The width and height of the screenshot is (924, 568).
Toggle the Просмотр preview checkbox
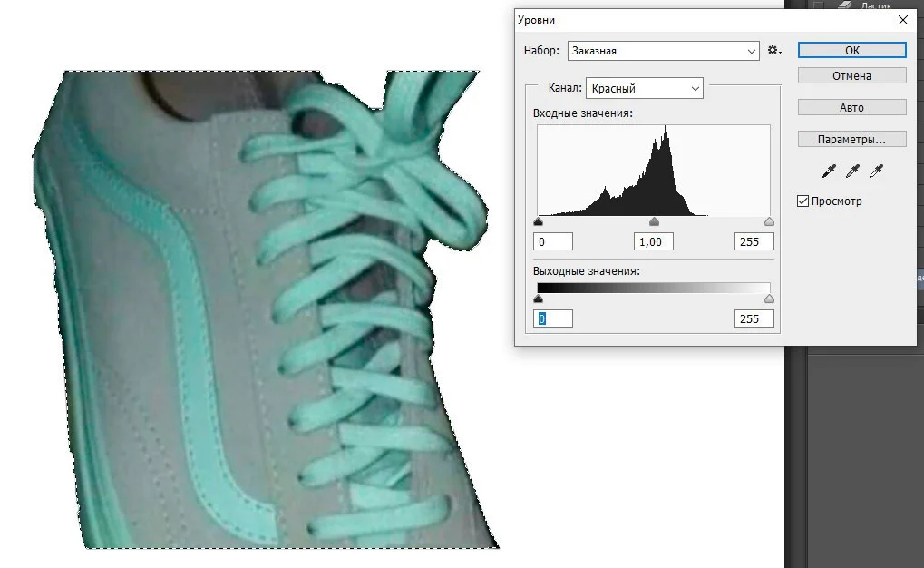tap(802, 201)
